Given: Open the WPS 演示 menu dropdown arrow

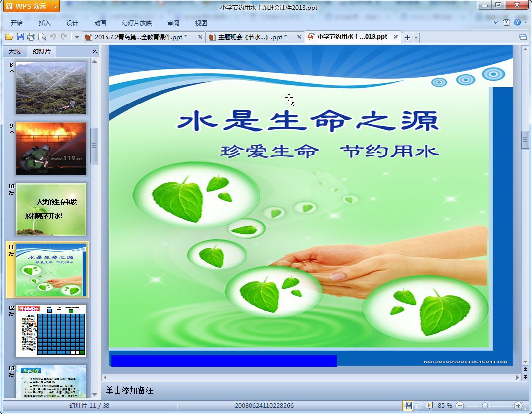Looking at the screenshot, I should [55, 6].
